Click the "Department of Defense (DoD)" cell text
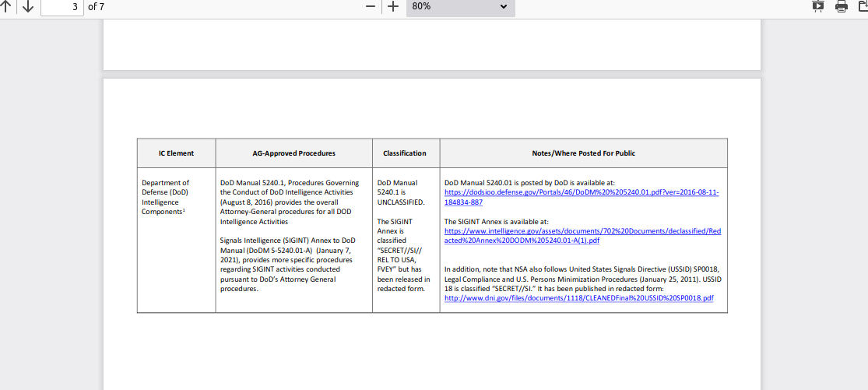Image resolution: width=868 pixels, height=390 pixels. (165, 188)
